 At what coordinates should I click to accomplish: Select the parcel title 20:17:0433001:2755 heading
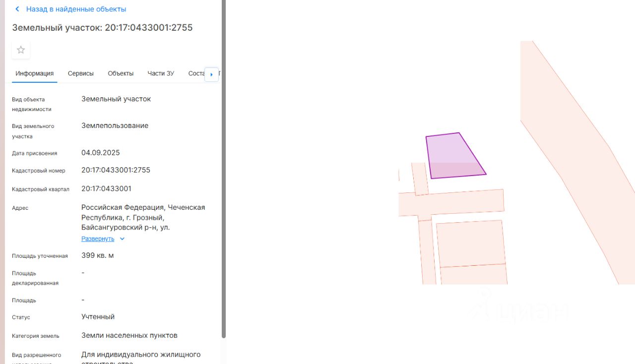tap(102, 28)
